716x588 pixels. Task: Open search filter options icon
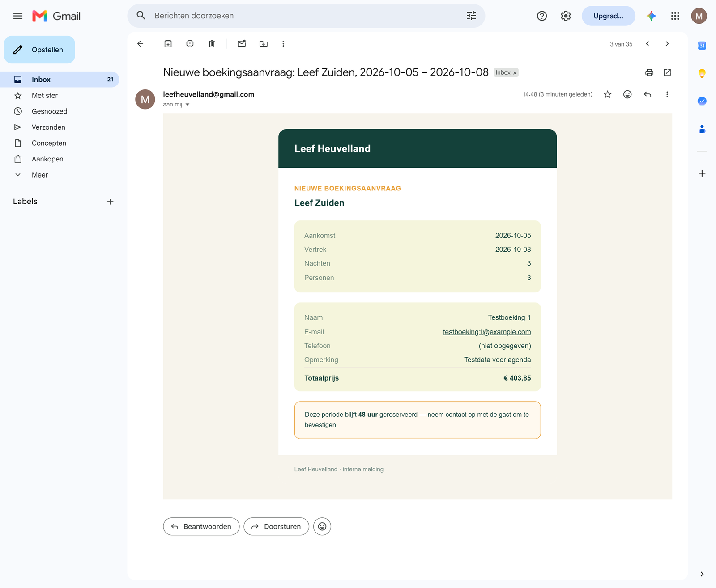pos(471,16)
